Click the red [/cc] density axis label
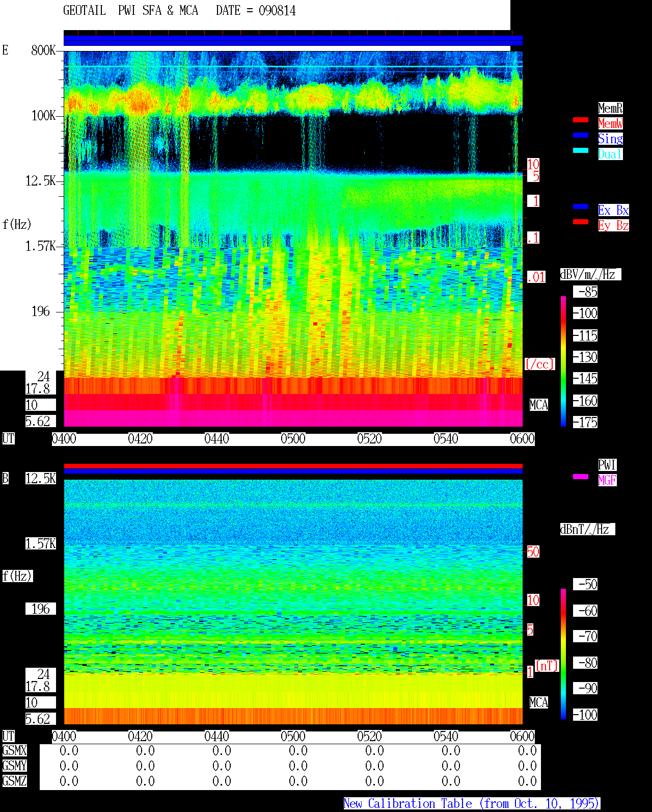652x812 pixels. 539,364
